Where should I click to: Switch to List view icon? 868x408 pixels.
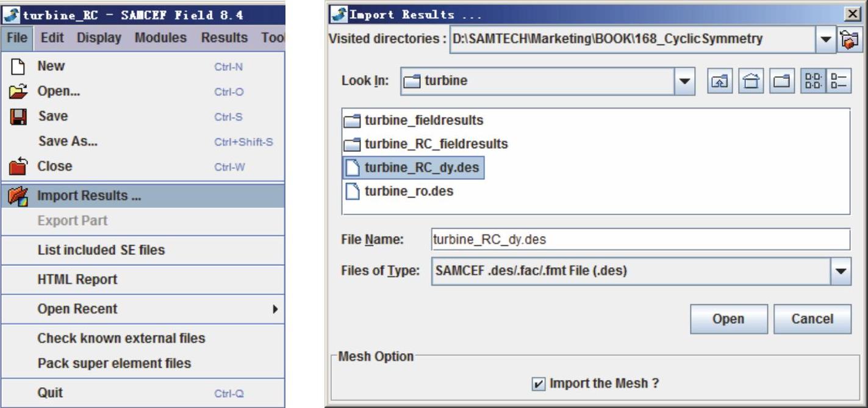click(x=813, y=81)
